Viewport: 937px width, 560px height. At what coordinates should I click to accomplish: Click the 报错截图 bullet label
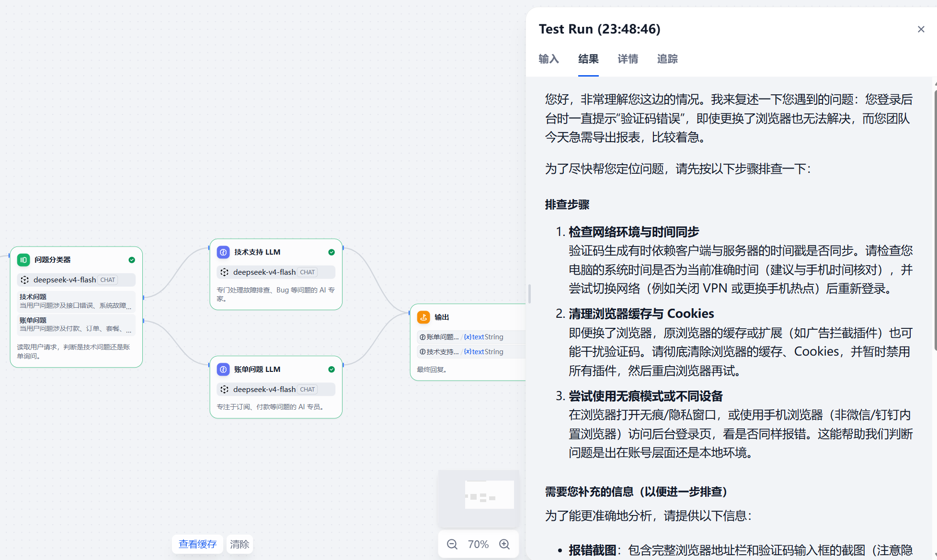[592, 550]
